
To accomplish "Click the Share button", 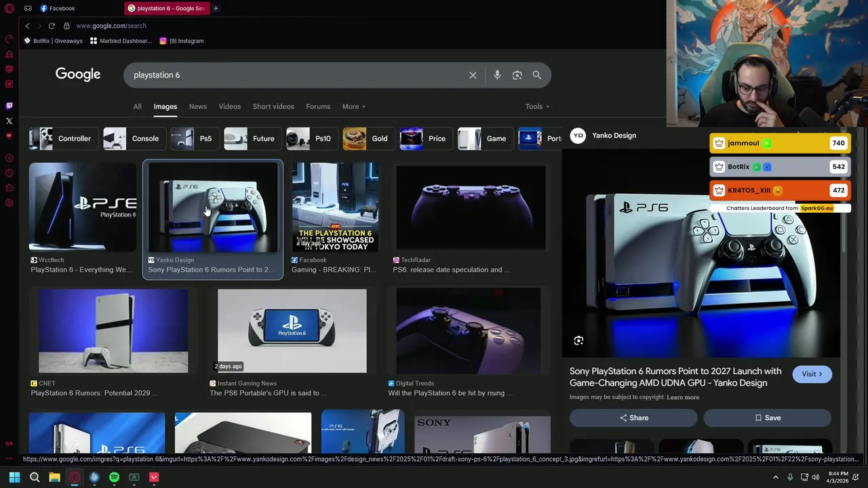I will tap(633, 418).
